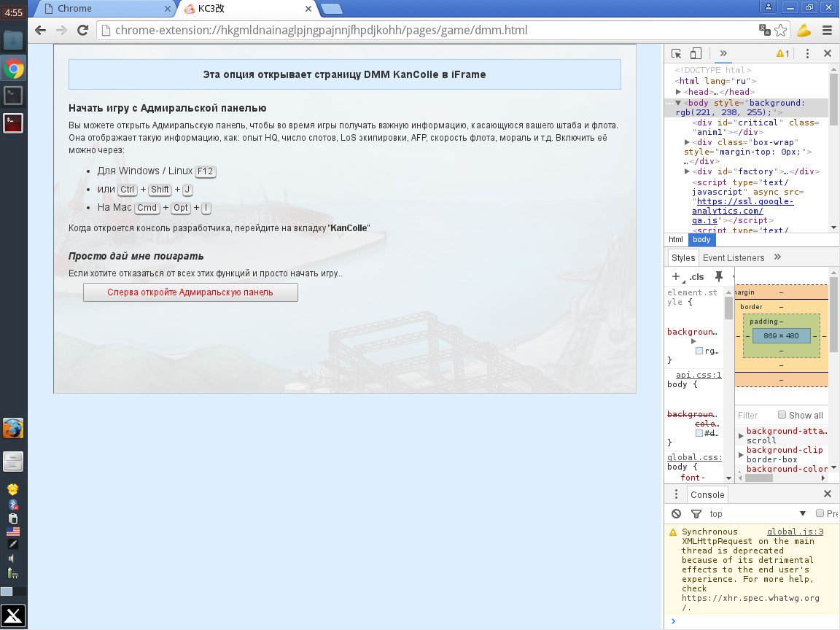Select html in the DOM breadcrumb

(x=676, y=239)
